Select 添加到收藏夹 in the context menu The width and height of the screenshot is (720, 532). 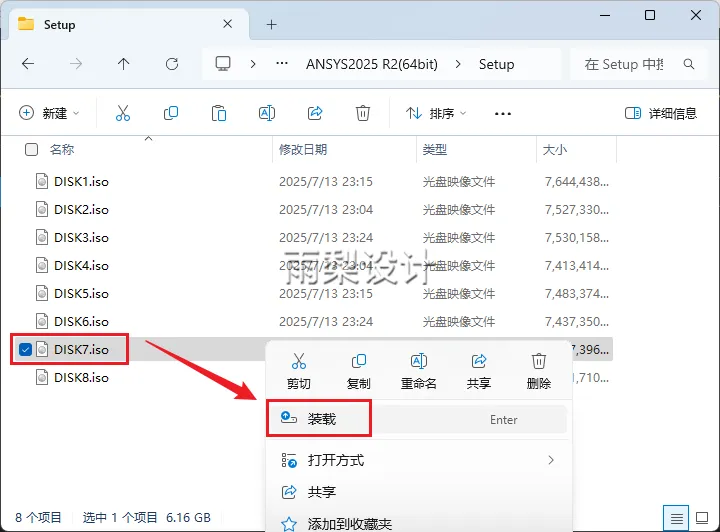(x=416, y=523)
